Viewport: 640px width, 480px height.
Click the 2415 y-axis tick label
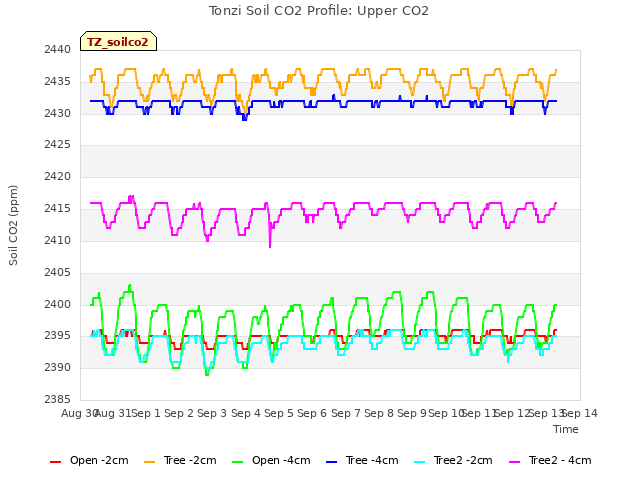pos(58,209)
